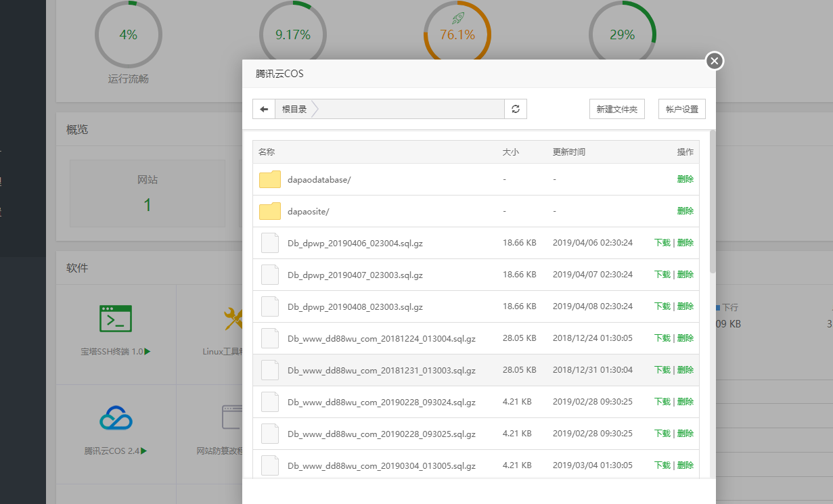Click the back arrow in path bar
This screenshot has height=504, width=833.
pos(264,109)
